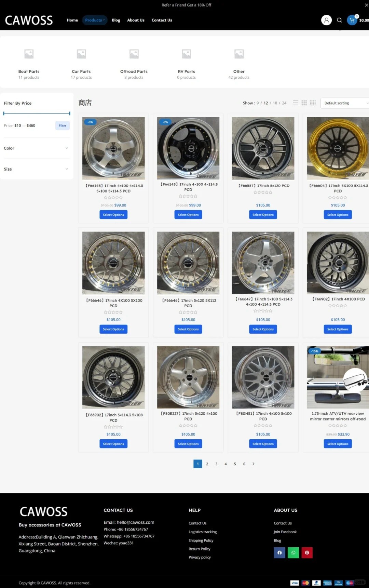Expand the Color filter

click(36, 148)
